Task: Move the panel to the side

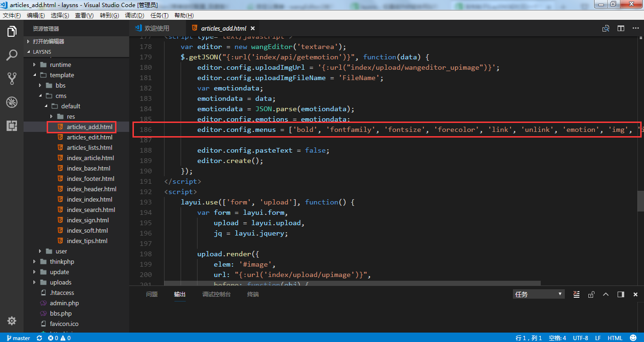Action: 621,294
